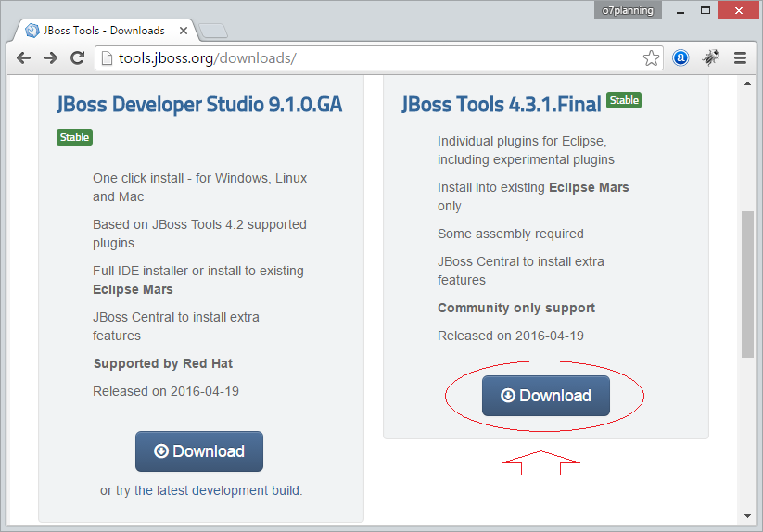Go back using the browser back arrow

pyautogui.click(x=23, y=57)
